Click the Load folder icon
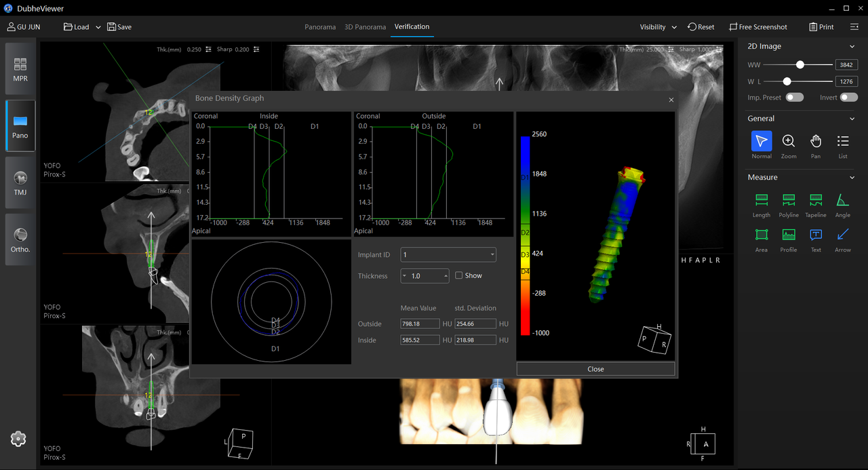The height and width of the screenshot is (470, 868). pos(68,27)
